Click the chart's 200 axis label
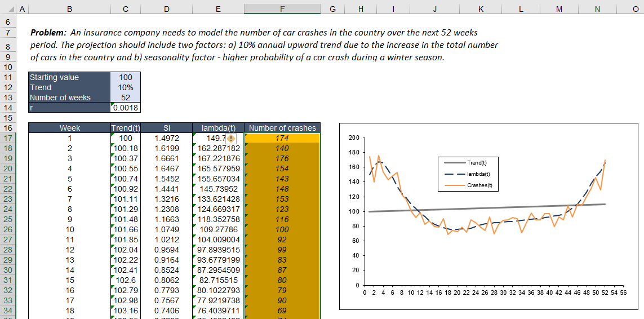 pos(354,138)
